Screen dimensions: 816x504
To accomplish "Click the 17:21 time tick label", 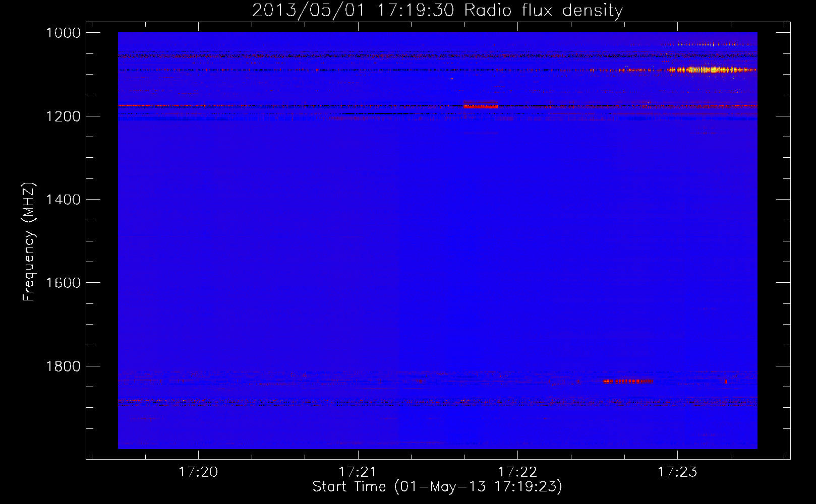I will pyautogui.click(x=358, y=472).
